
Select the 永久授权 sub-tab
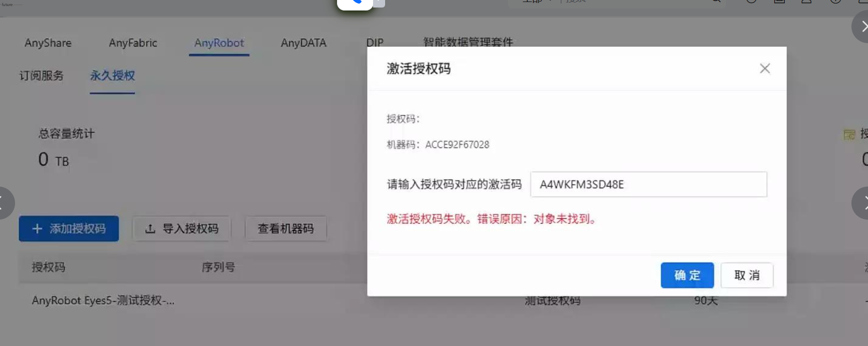pyautogui.click(x=112, y=76)
